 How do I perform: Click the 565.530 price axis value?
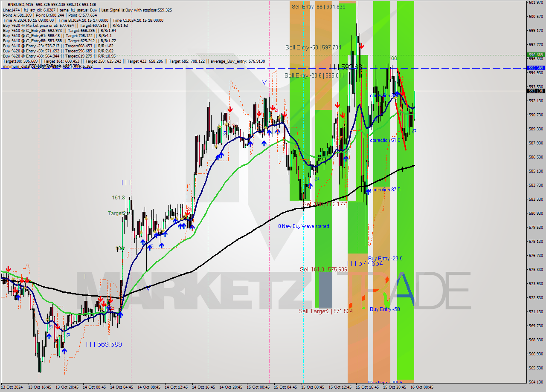[x=536, y=368]
